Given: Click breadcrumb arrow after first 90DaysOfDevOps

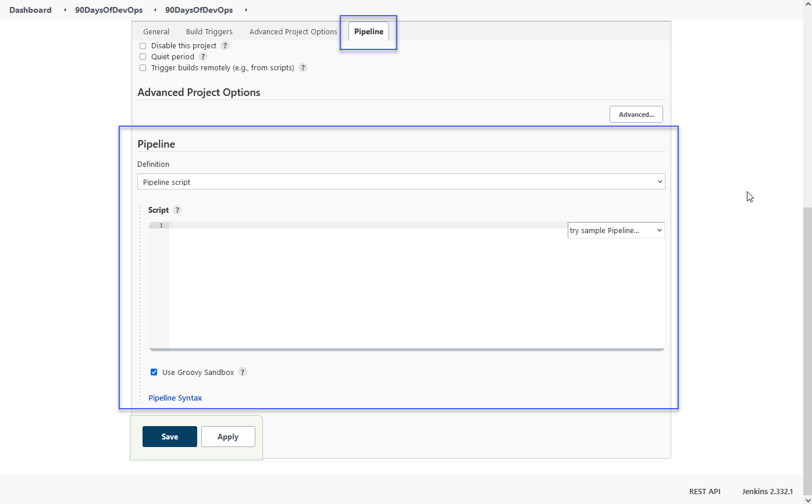Looking at the screenshot, I should point(155,10).
